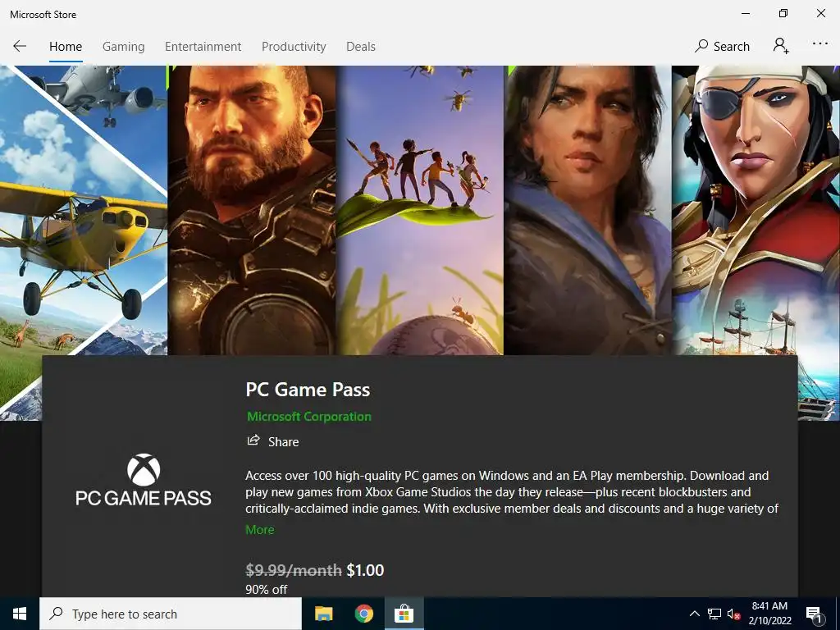
Task: Open the taskbar clock and date
Action: (x=769, y=614)
